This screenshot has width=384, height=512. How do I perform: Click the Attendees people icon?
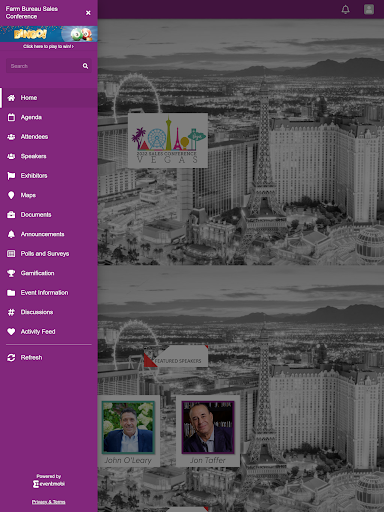[x=11, y=137]
